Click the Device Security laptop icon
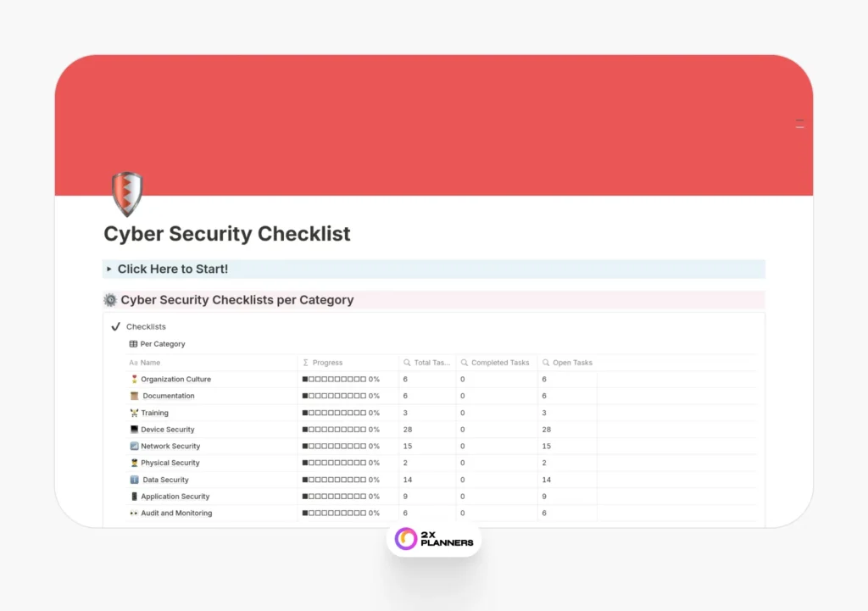 pos(134,430)
